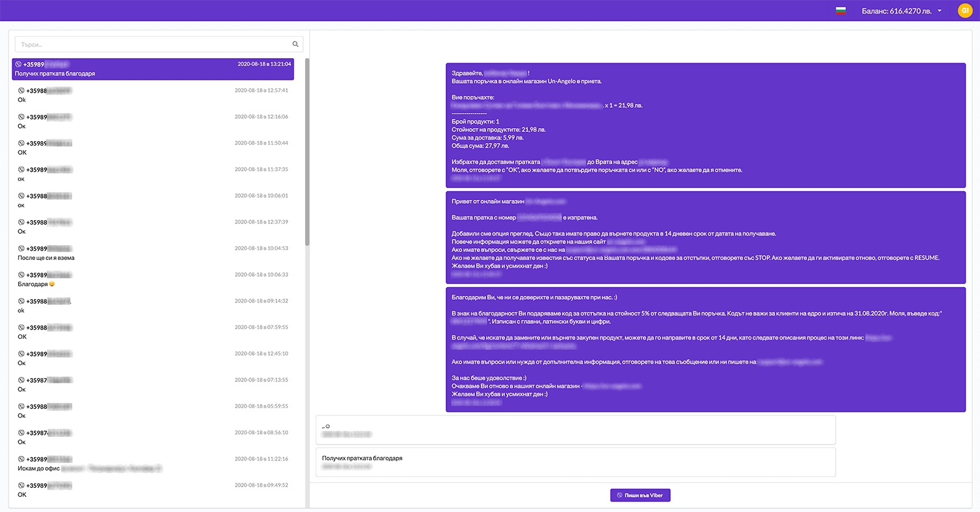The width and height of the screenshot is (980, 512).
Task: Click the Viber icon of the 11:50:44 conversation
Action: 21,143
